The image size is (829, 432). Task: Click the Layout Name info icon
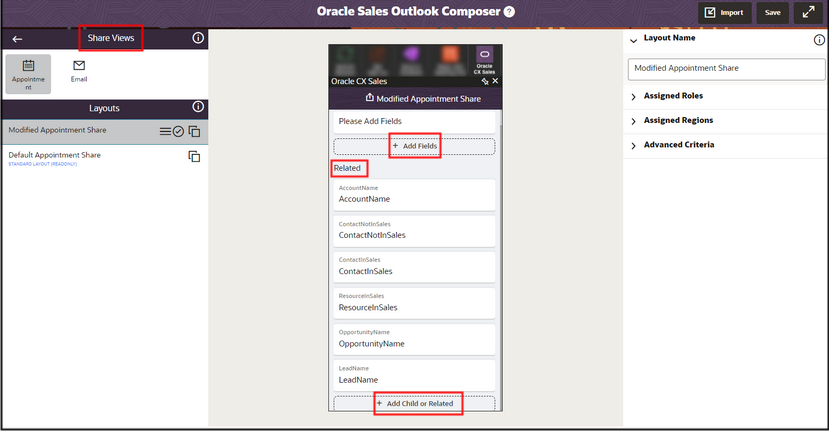click(819, 40)
